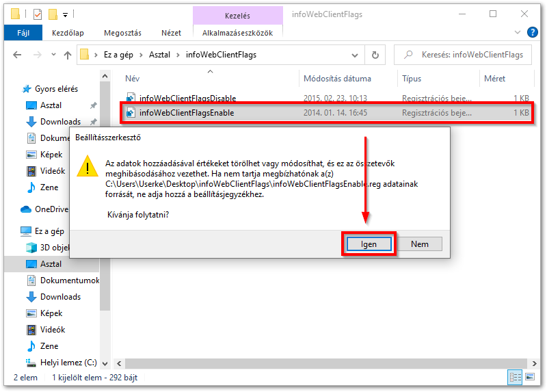The image size is (547, 392).
Task: Click the up directory arrow icon
Action: 68,55
